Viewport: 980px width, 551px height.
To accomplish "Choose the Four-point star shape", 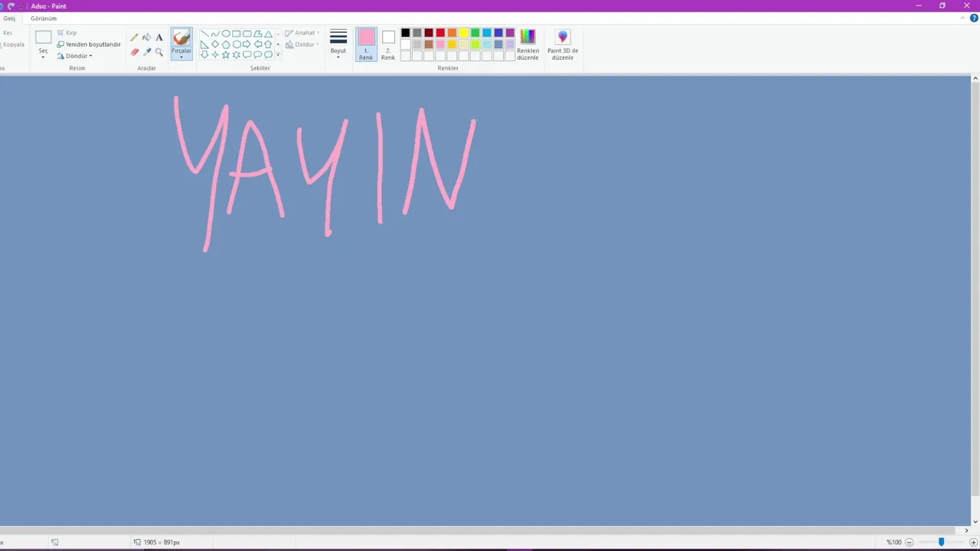I will coord(215,54).
